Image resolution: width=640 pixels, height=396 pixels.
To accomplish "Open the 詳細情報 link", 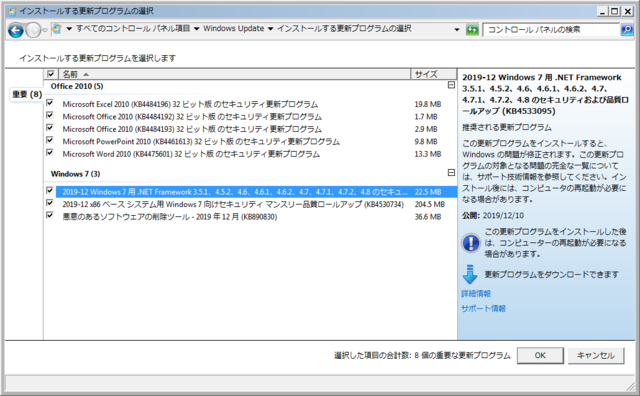I will [x=476, y=294].
